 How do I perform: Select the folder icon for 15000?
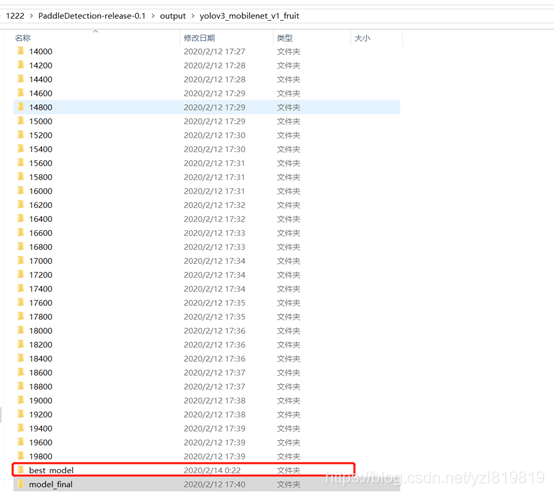coord(21,121)
